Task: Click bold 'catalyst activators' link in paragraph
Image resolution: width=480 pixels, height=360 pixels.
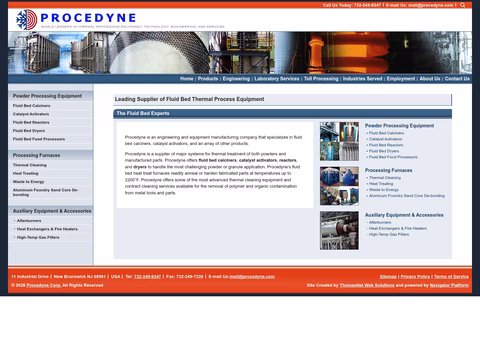Action: pos(258,160)
